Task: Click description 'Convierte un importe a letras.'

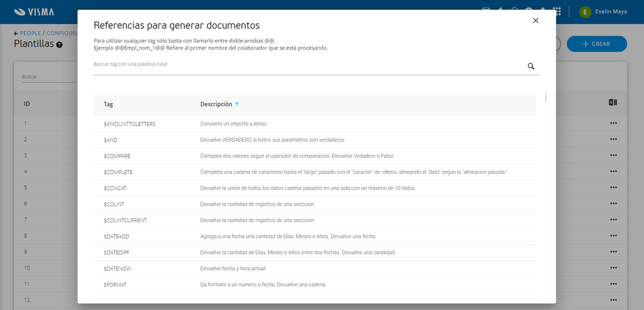Action: coord(234,124)
